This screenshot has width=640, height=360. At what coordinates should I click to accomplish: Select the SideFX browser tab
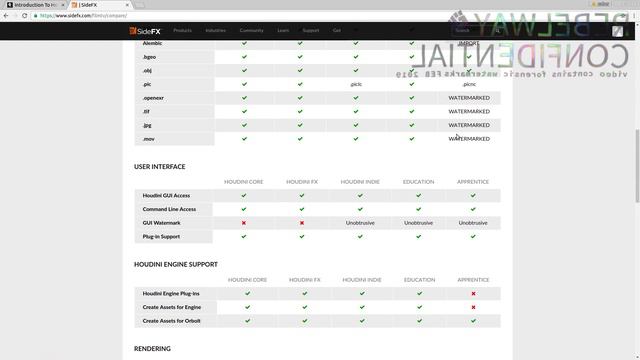100,5
